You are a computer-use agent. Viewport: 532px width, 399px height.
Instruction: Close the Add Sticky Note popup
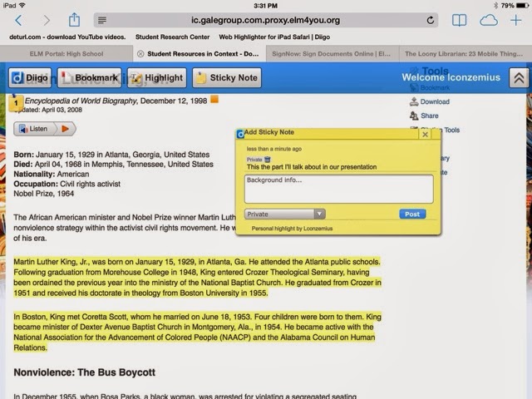point(425,135)
